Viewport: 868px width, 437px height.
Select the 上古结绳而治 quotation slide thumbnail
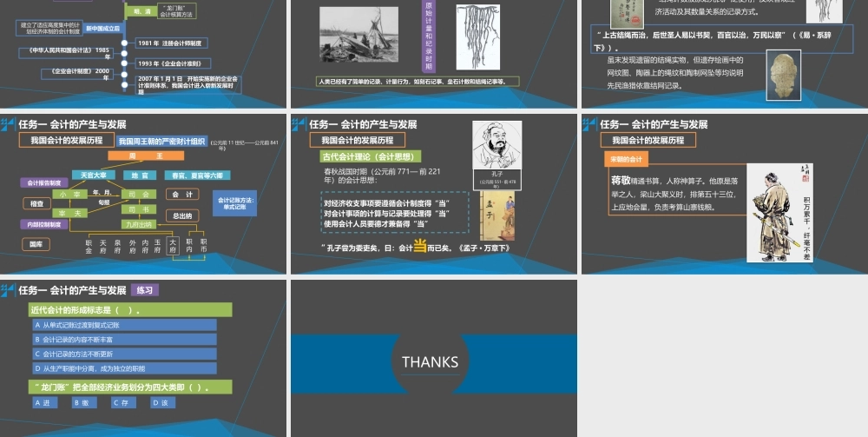tap(725, 54)
